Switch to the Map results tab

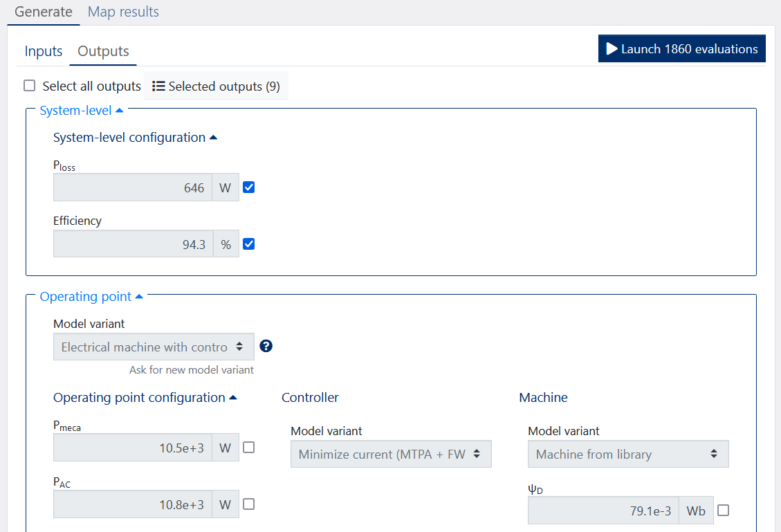123,12
